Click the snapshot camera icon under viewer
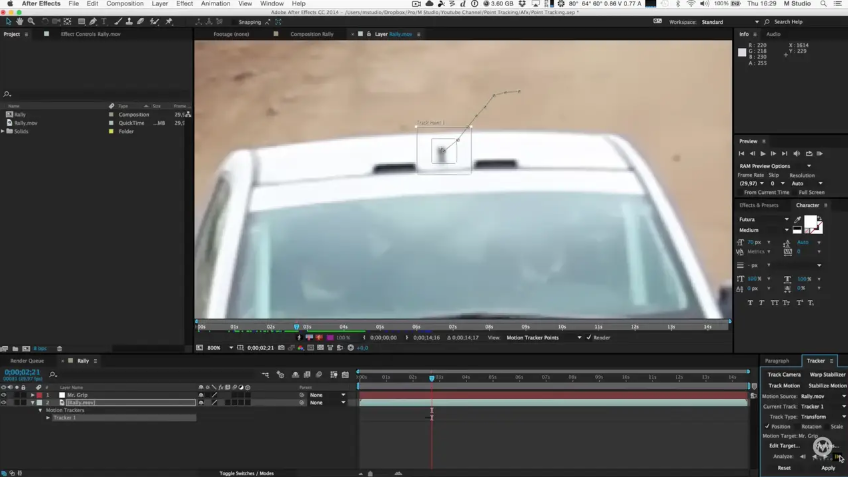Screen dimensions: 848x477 pos(281,348)
